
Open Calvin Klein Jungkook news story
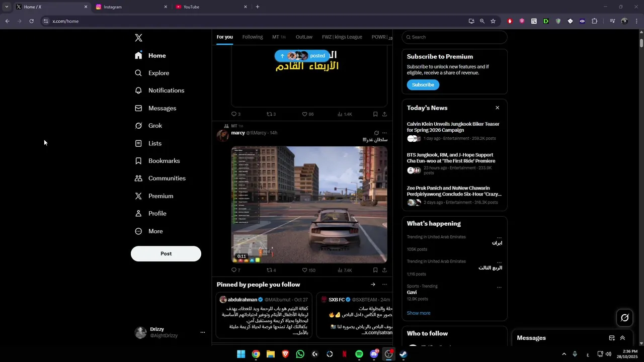point(454,131)
